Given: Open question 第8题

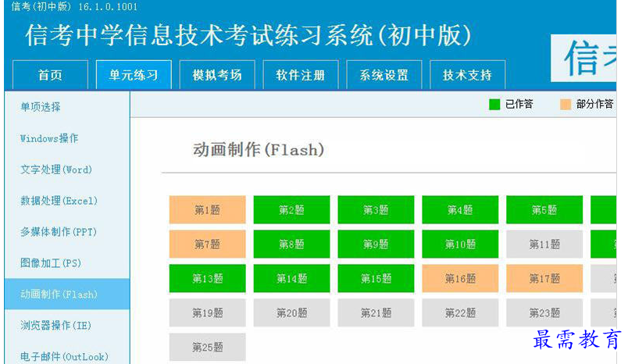Looking at the screenshot, I should [291, 244].
